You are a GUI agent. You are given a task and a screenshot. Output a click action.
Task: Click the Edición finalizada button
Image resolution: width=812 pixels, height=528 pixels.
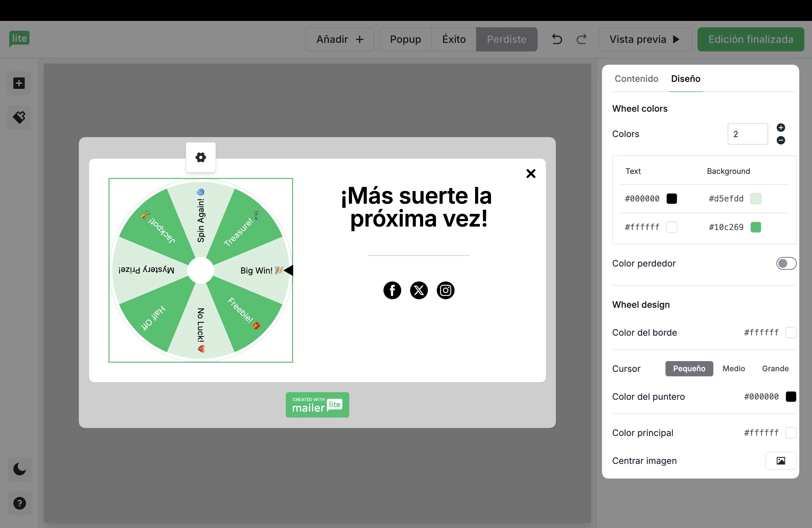pos(750,39)
